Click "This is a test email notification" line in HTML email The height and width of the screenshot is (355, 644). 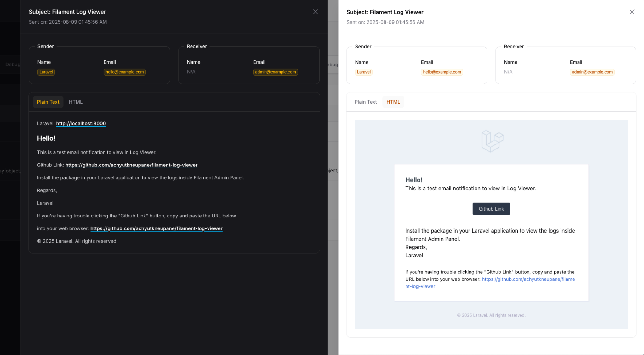pos(470,189)
